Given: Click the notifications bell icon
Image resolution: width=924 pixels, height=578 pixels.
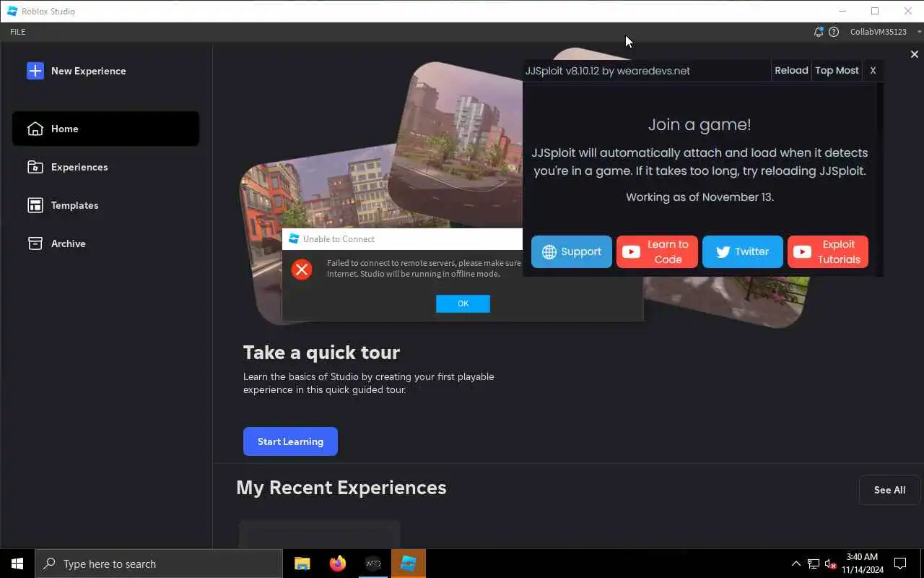Looking at the screenshot, I should pyautogui.click(x=818, y=32).
